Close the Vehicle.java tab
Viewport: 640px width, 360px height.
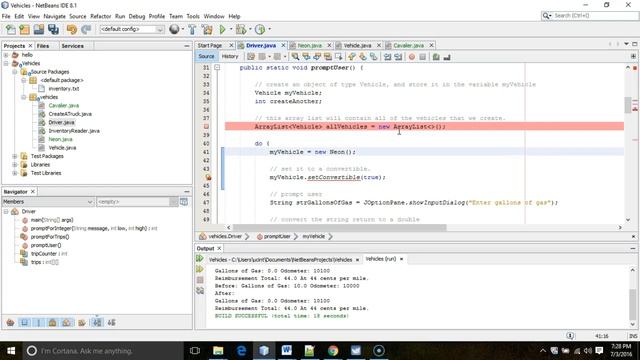(x=378, y=45)
